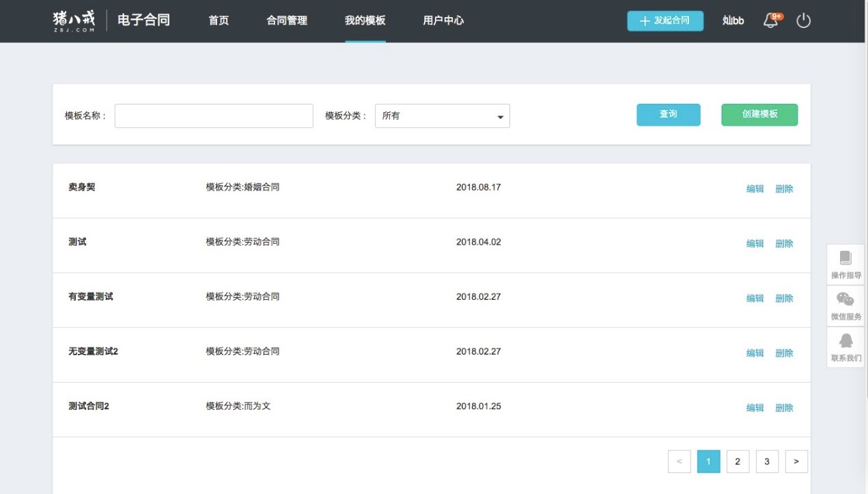Click the date 2018.04.02
This screenshot has width=868, height=494.
[x=479, y=241]
